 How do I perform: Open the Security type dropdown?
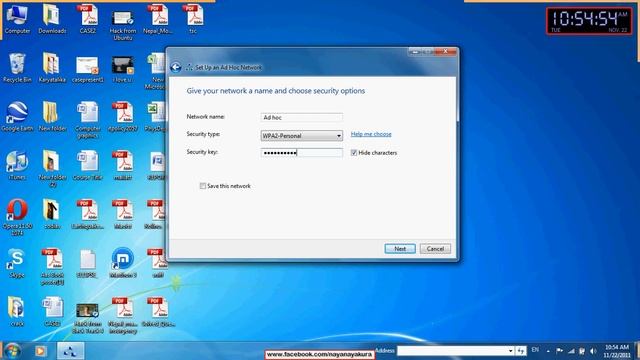click(301, 136)
